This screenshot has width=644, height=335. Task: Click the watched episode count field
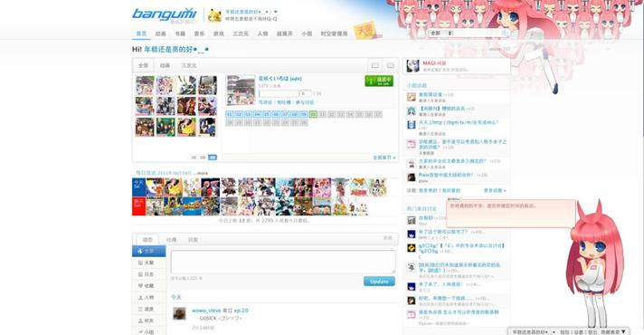point(305,94)
